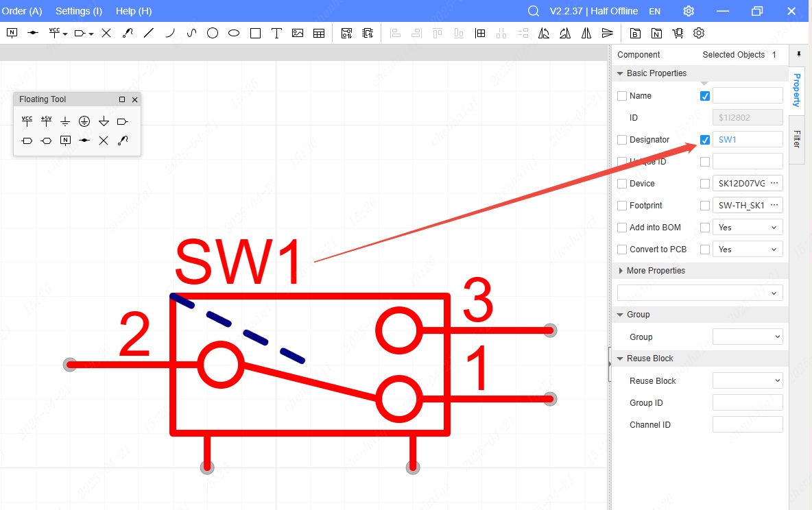Close the Floating Tool panel
Image resolution: width=812 pixels, height=510 pixels.
point(134,99)
